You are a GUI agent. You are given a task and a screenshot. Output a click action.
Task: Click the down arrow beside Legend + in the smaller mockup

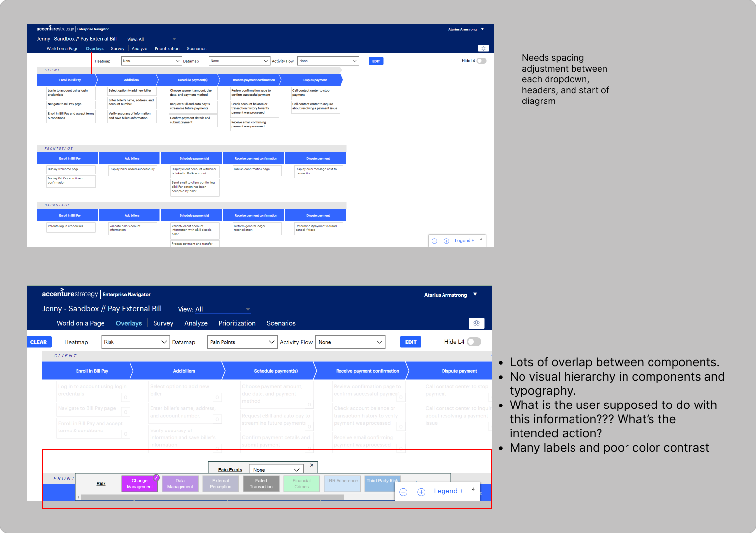tap(481, 240)
